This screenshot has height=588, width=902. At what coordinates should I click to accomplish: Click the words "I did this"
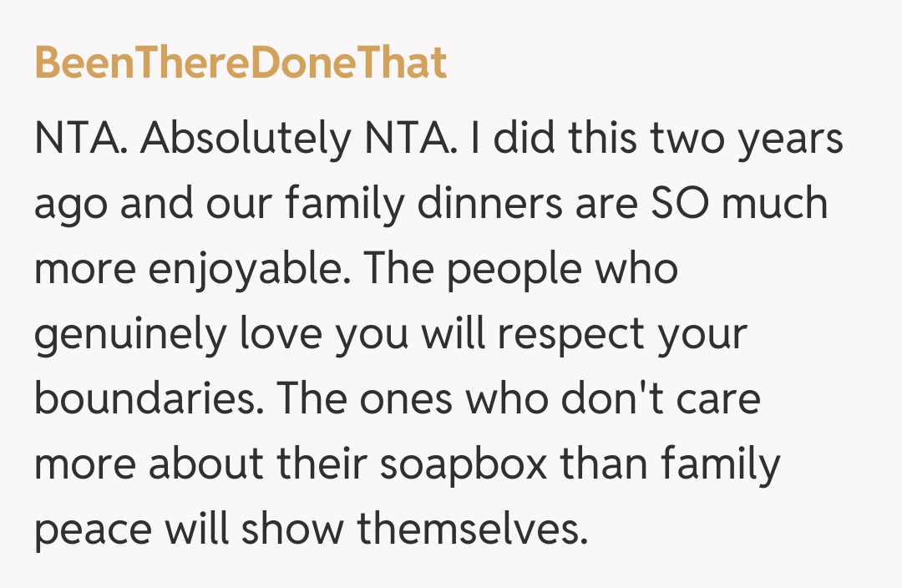[545, 139]
